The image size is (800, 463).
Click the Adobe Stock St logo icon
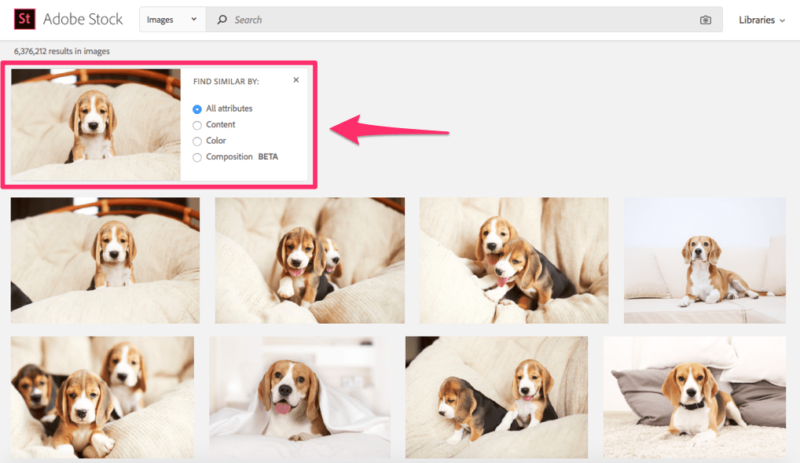(x=24, y=19)
